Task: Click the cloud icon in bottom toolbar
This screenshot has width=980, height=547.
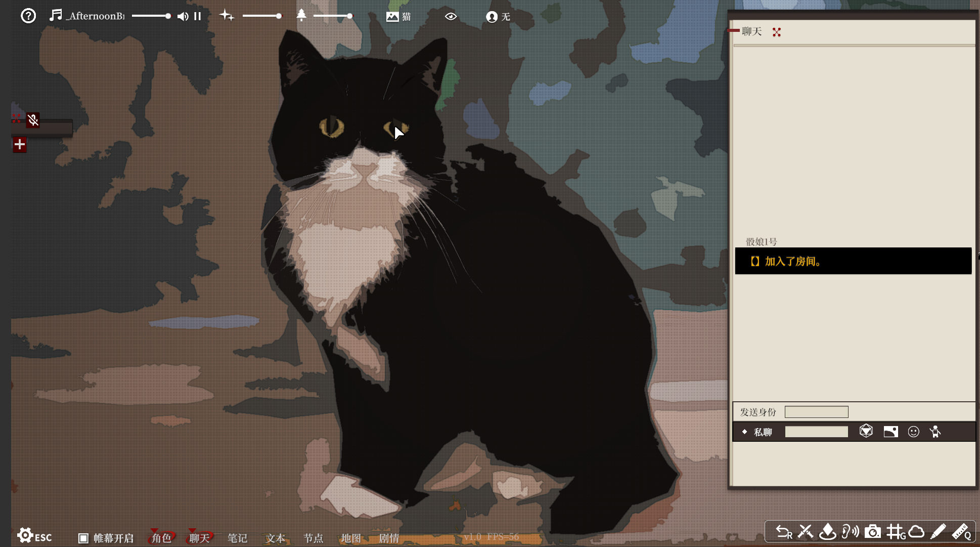Action: 916,532
